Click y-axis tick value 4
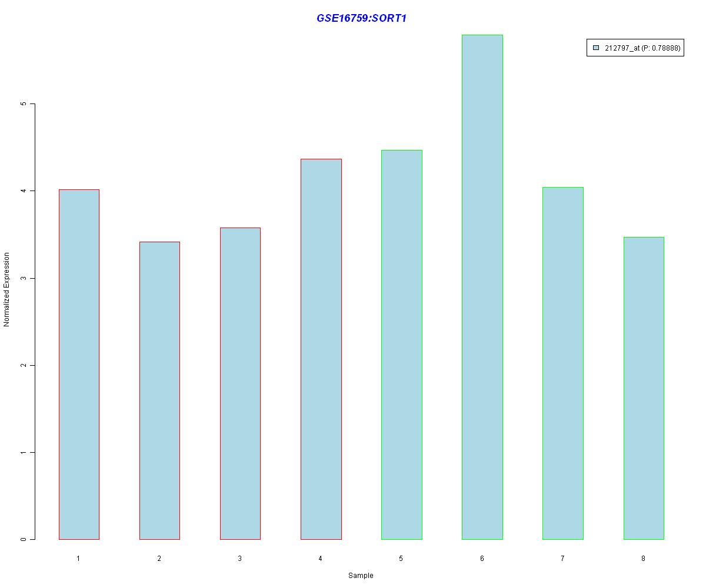This screenshot has height=588, width=706. tap(24, 191)
